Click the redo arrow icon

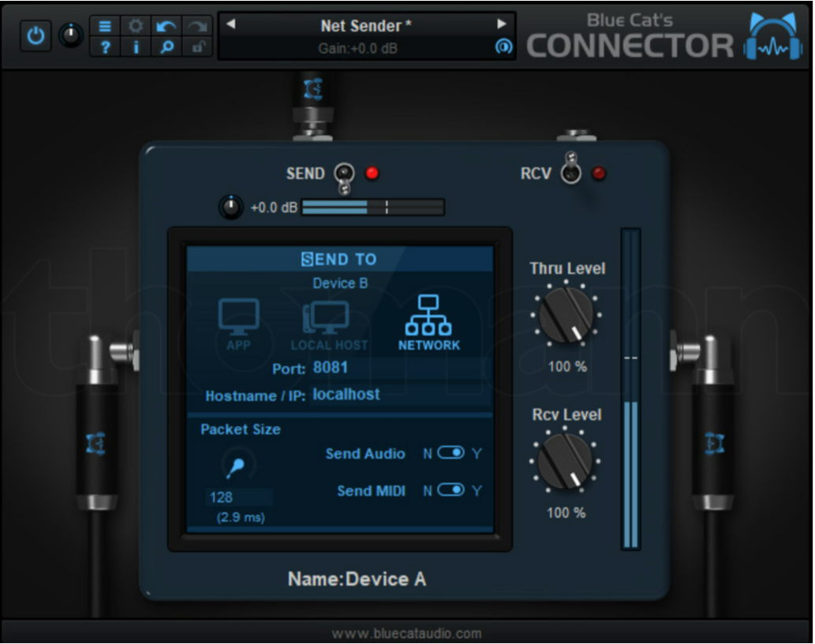pyautogui.click(x=197, y=25)
